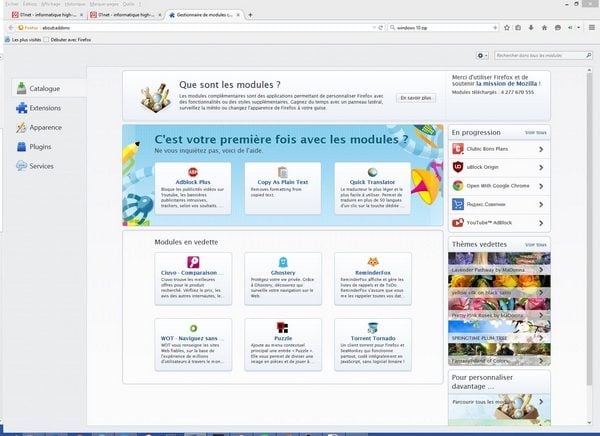Open the downloads arrow panel
Image resolution: width=600 pixels, height=436 pixels.
point(531,28)
